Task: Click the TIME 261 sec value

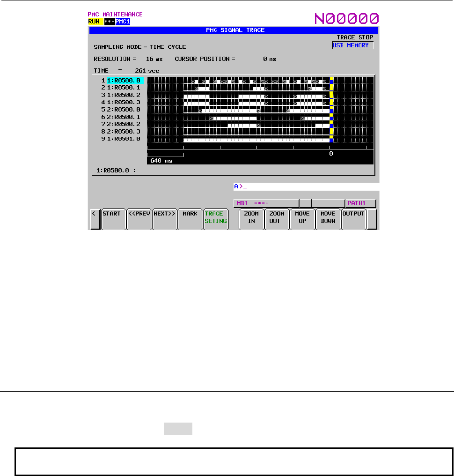Action: 147,71
